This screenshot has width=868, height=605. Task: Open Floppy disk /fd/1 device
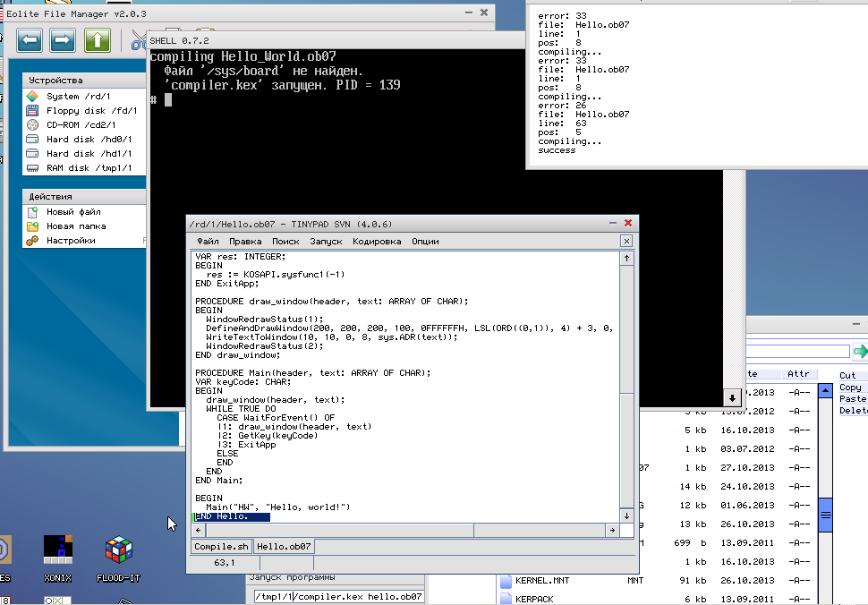click(x=80, y=111)
